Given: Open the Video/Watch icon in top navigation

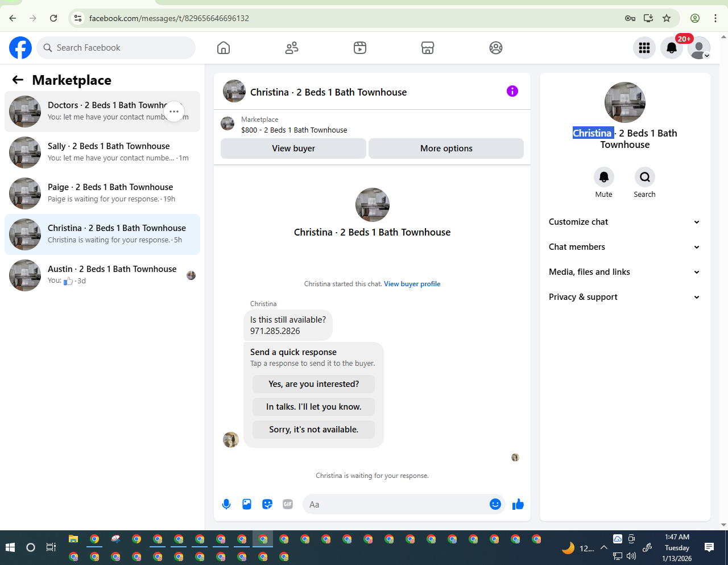Looking at the screenshot, I should tap(360, 48).
